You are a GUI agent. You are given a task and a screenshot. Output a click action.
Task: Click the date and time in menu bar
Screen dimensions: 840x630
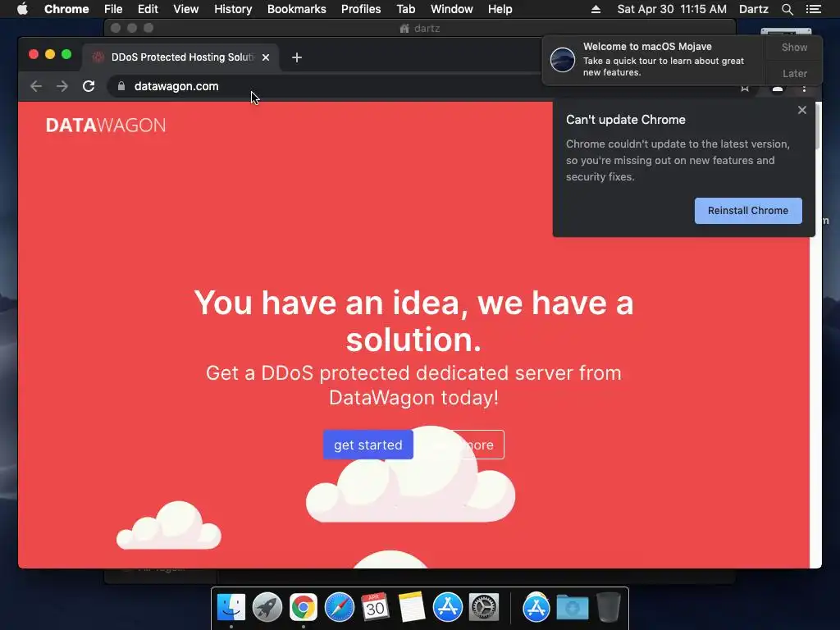click(672, 9)
